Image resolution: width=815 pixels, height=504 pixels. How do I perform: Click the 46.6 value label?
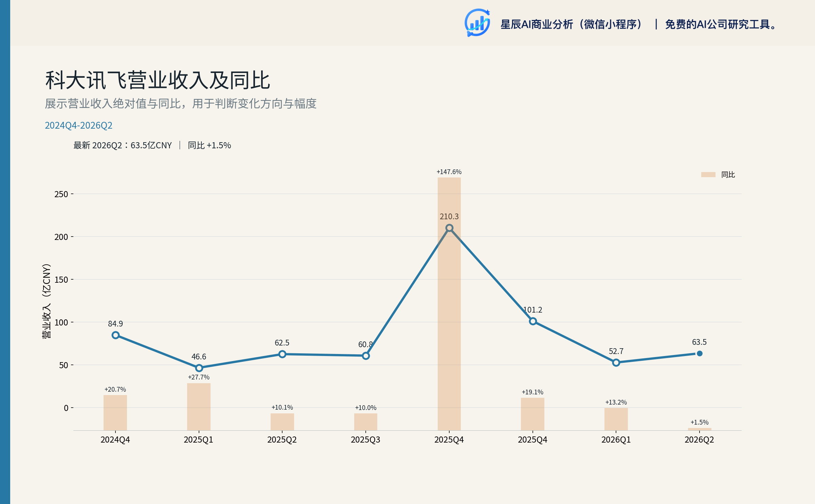click(199, 357)
